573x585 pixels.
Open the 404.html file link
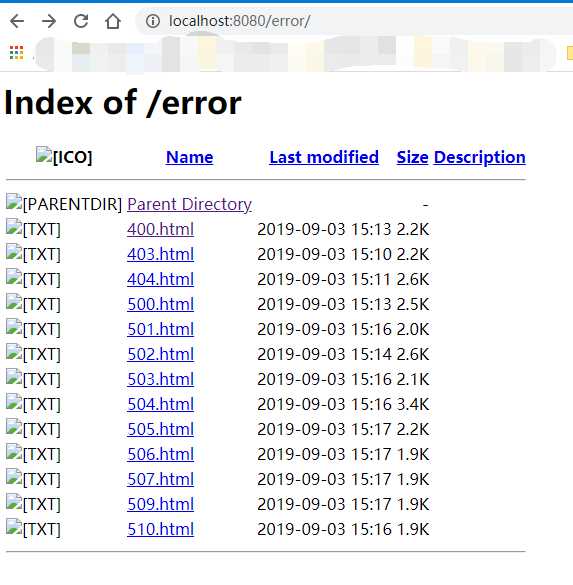pyautogui.click(x=160, y=279)
